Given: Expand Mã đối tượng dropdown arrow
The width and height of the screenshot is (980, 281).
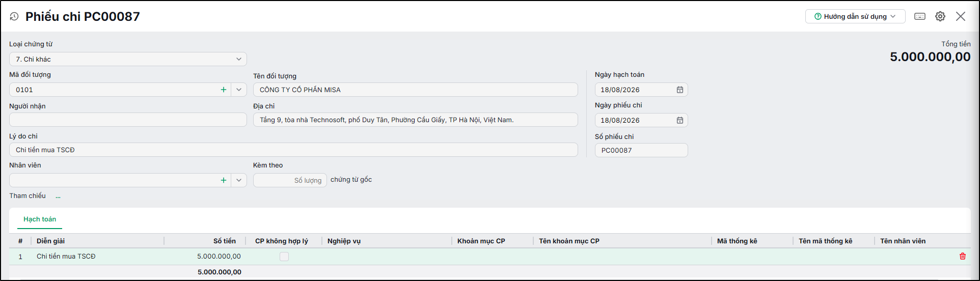Looking at the screenshot, I should coord(239,90).
